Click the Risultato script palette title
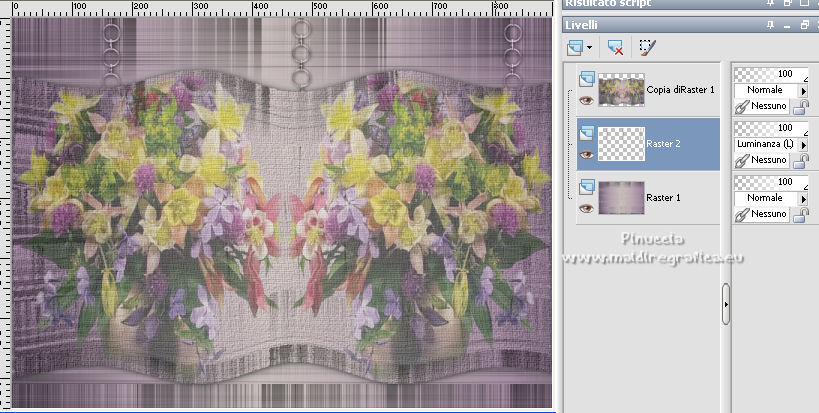 tap(609, 4)
